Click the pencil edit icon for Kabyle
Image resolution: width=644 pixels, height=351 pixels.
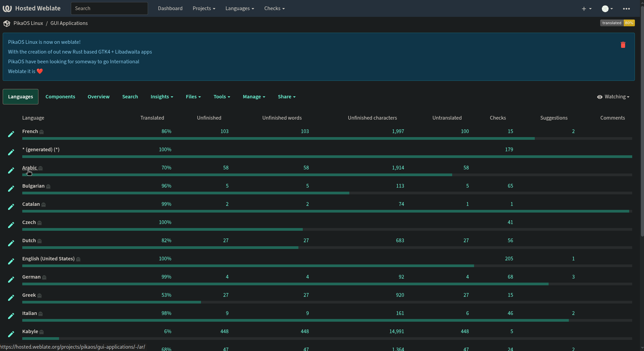pyautogui.click(x=11, y=334)
